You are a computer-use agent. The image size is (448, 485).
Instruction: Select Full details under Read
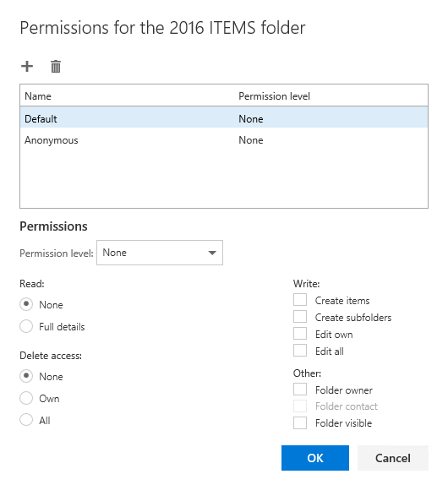pos(26,326)
